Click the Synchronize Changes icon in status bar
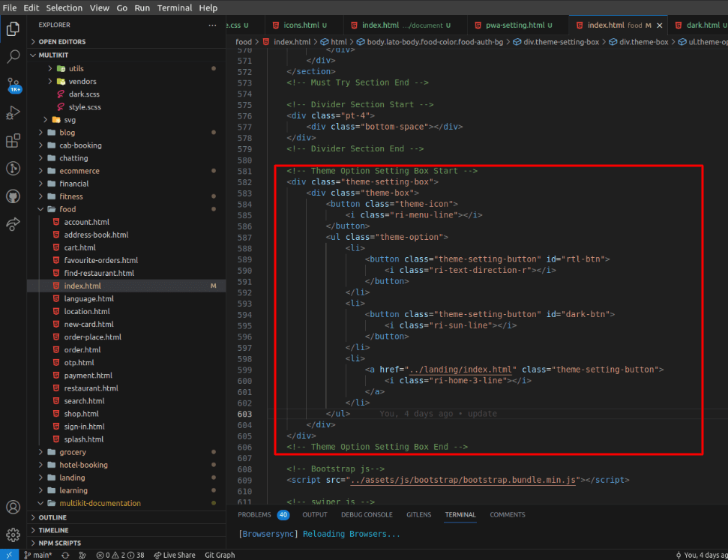The image size is (728, 560). [65, 555]
